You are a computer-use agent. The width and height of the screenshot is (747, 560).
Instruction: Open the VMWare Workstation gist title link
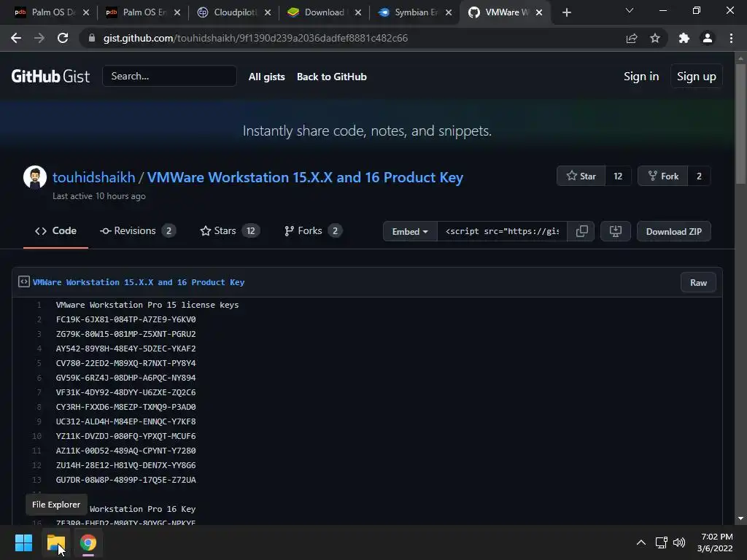pyautogui.click(x=305, y=177)
